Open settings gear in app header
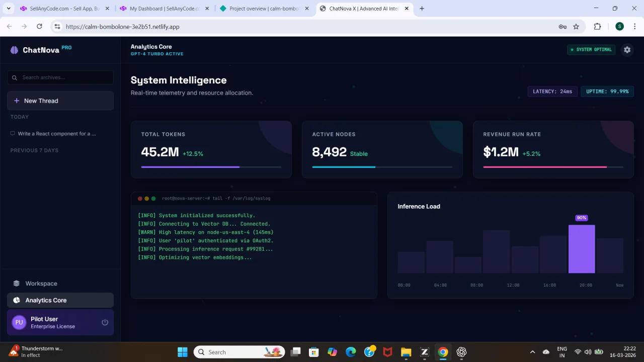 (627, 50)
